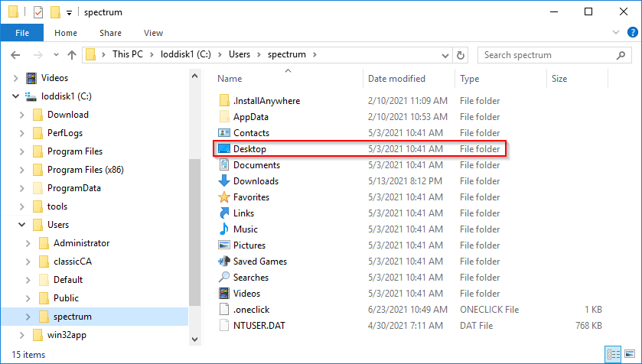The width and height of the screenshot is (642, 364).
Task: Refresh the spectrum folder view
Action: [460, 55]
